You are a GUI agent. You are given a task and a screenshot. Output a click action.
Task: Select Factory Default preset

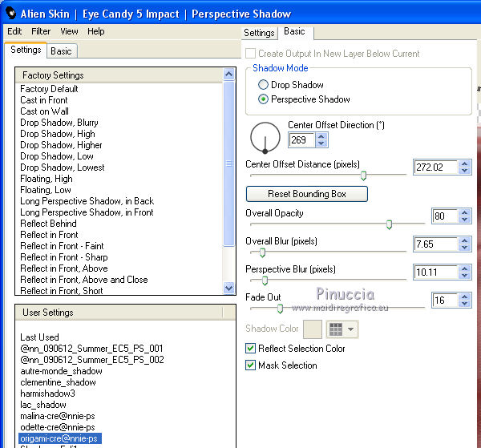click(49, 89)
